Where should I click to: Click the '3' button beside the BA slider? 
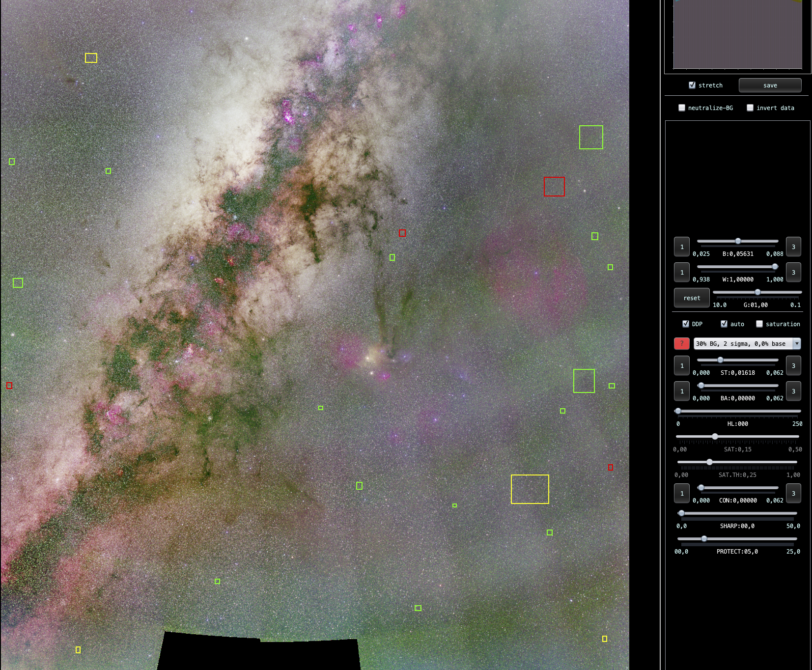[793, 391]
